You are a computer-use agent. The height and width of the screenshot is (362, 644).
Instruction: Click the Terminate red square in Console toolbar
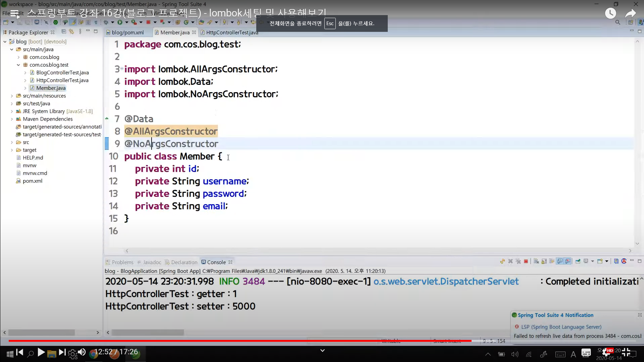(x=526, y=261)
